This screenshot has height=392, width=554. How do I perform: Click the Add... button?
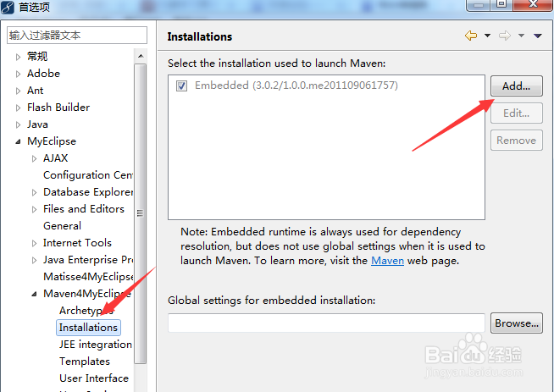[x=516, y=86]
